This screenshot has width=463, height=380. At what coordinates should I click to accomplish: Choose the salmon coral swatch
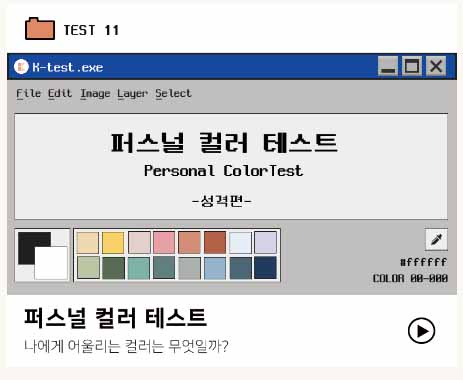click(189, 243)
